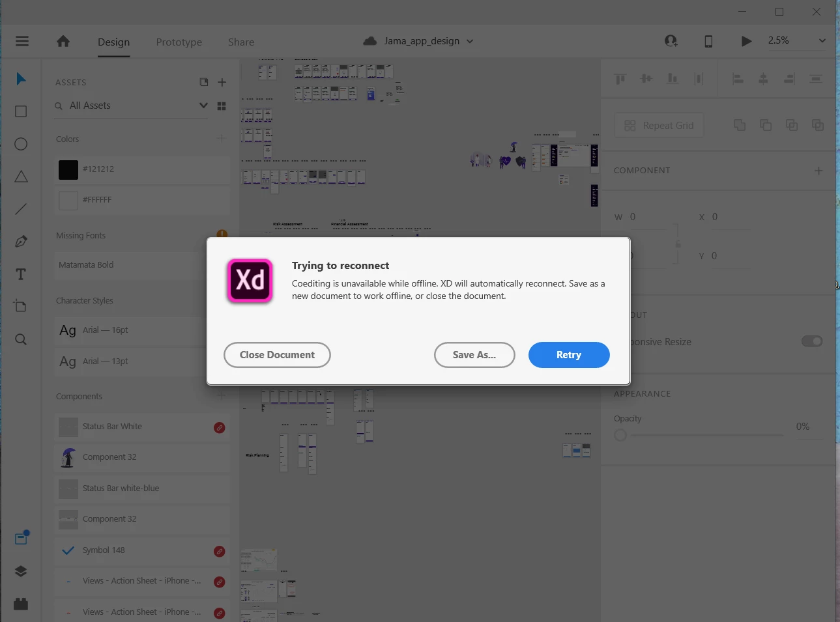840x622 pixels.
Task: Click the align bottom icon
Action: 672,79
